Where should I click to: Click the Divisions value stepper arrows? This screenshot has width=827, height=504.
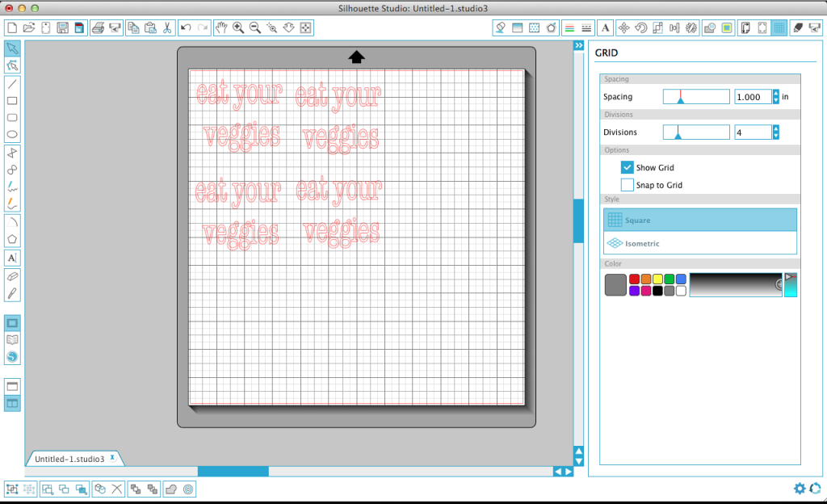pos(776,132)
